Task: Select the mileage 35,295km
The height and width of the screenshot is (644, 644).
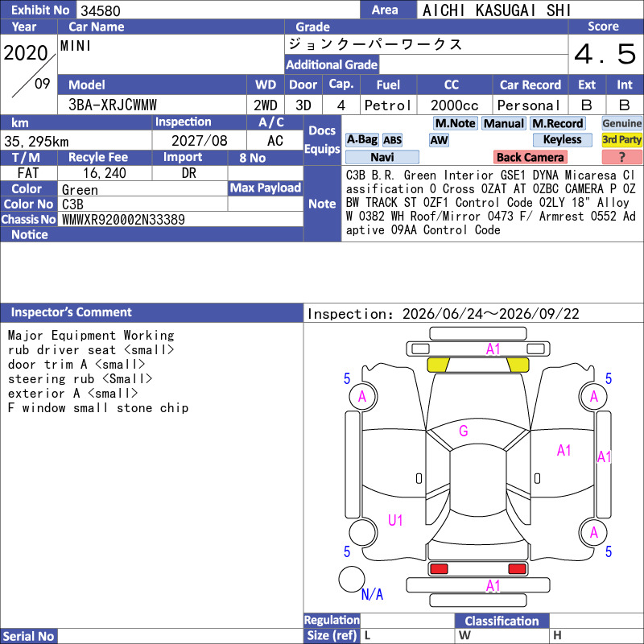Action: (36, 142)
